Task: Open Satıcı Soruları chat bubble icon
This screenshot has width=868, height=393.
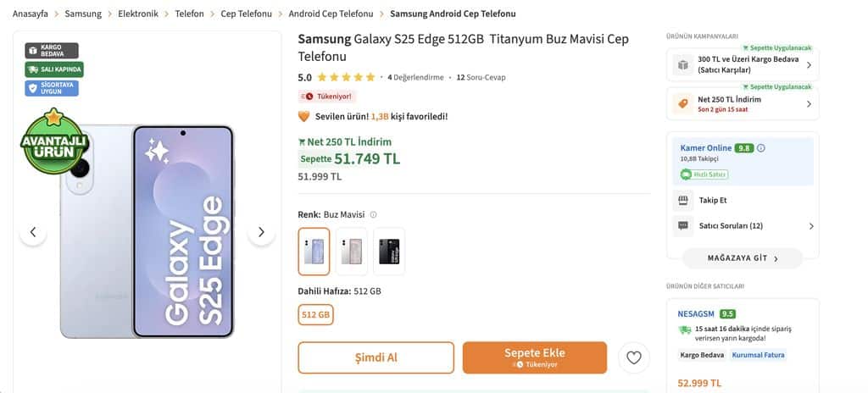Action: click(x=682, y=226)
